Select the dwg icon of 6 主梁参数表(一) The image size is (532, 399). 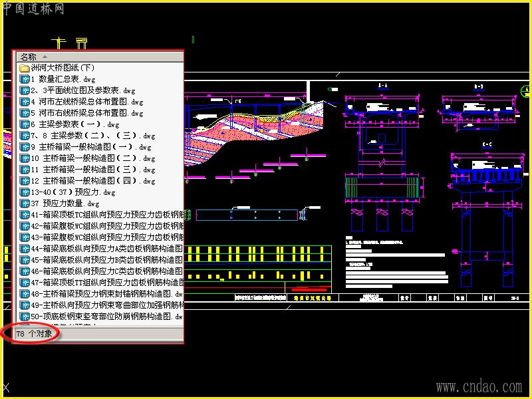[24, 124]
